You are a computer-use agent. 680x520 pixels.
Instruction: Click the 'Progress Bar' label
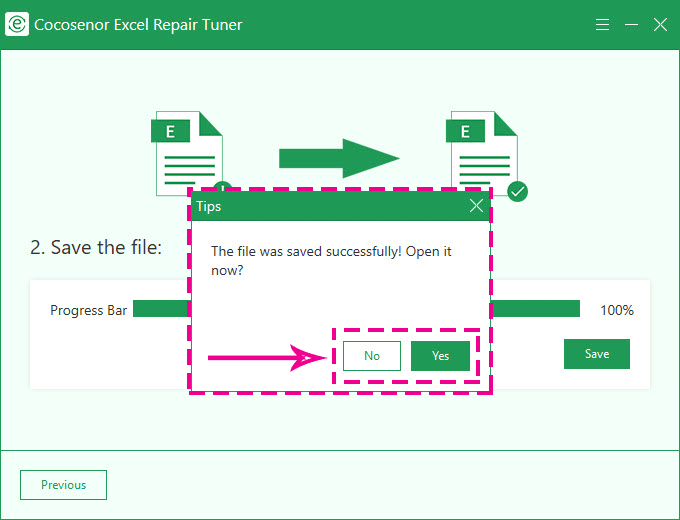tap(88, 311)
